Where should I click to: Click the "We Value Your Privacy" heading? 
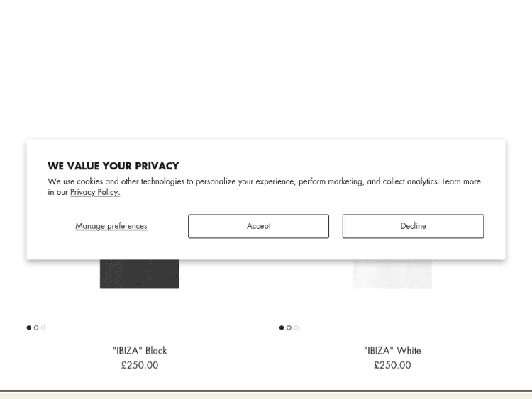tap(113, 166)
